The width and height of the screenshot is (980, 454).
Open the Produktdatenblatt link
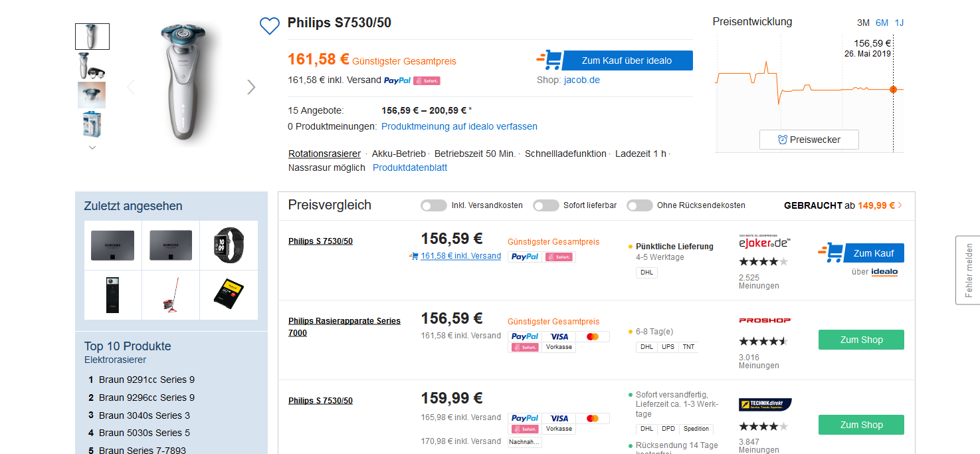(410, 168)
